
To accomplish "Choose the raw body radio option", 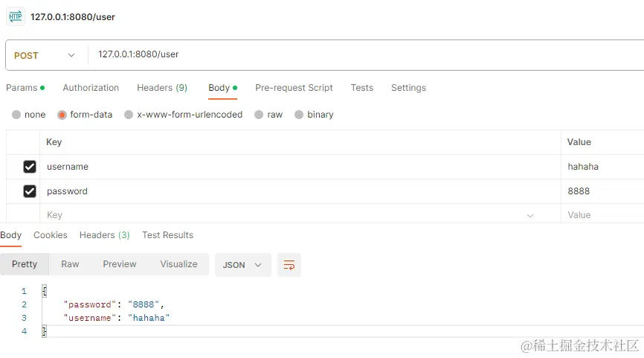I will coord(259,115).
